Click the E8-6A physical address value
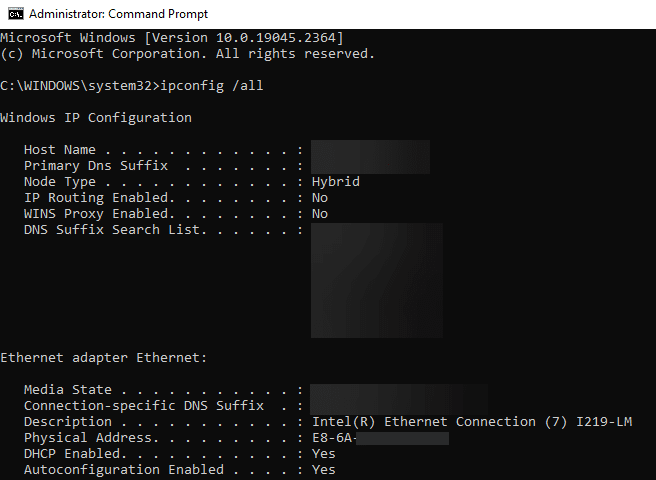The width and height of the screenshot is (656, 480). click(380, 438)
